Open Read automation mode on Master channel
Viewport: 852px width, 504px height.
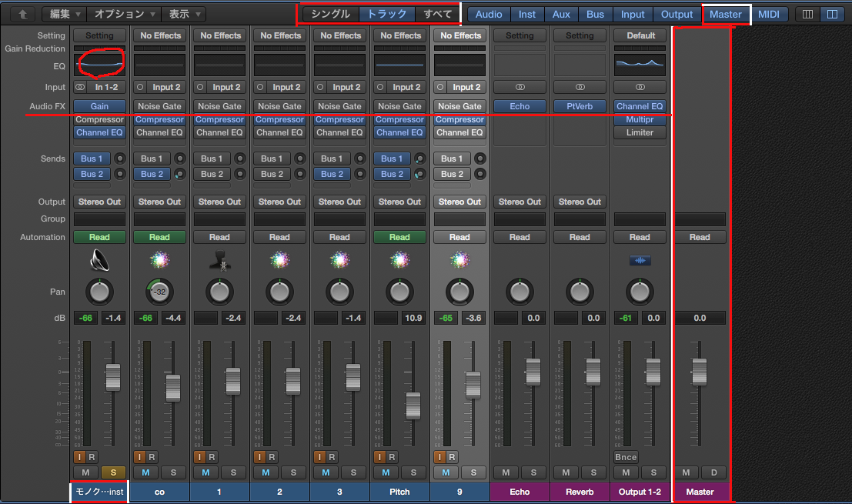(700, 237)
